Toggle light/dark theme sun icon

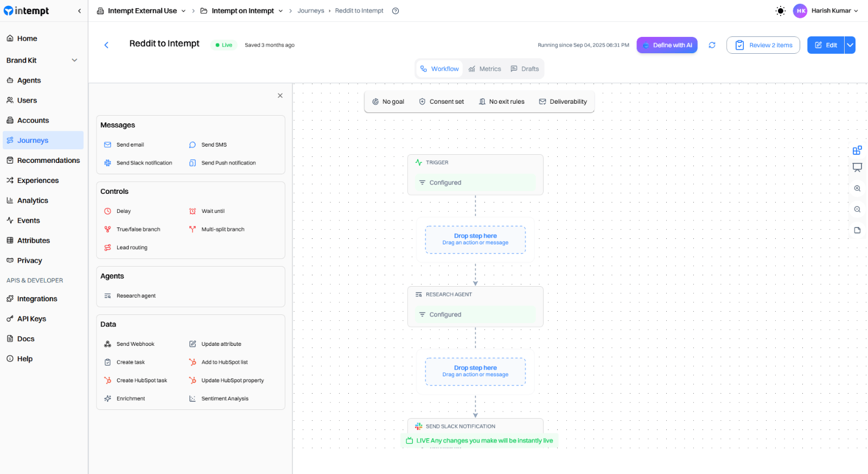coord(781,11)
